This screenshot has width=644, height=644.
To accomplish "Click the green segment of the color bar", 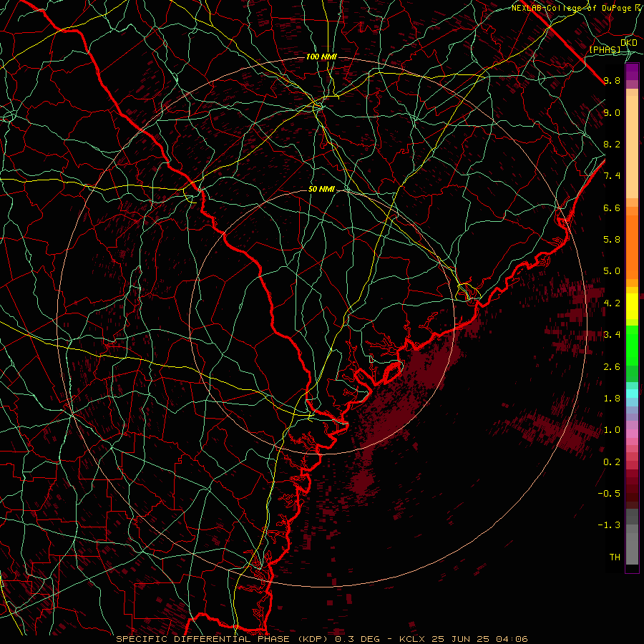I will (x=632, y=353).
